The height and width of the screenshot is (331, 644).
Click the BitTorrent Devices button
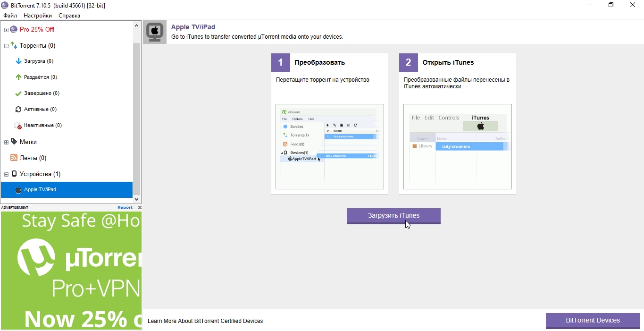(x=593, y=321)
